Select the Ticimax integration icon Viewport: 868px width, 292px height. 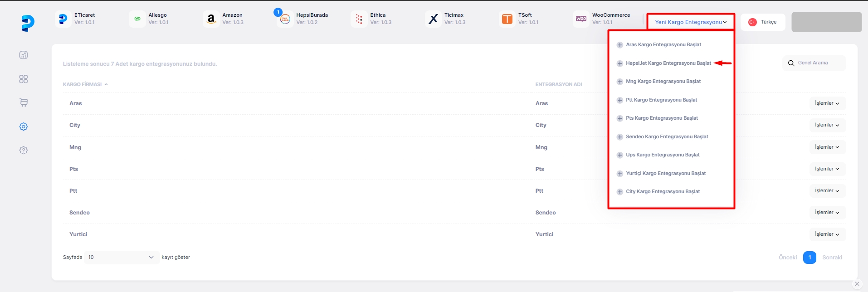(433, 19)
